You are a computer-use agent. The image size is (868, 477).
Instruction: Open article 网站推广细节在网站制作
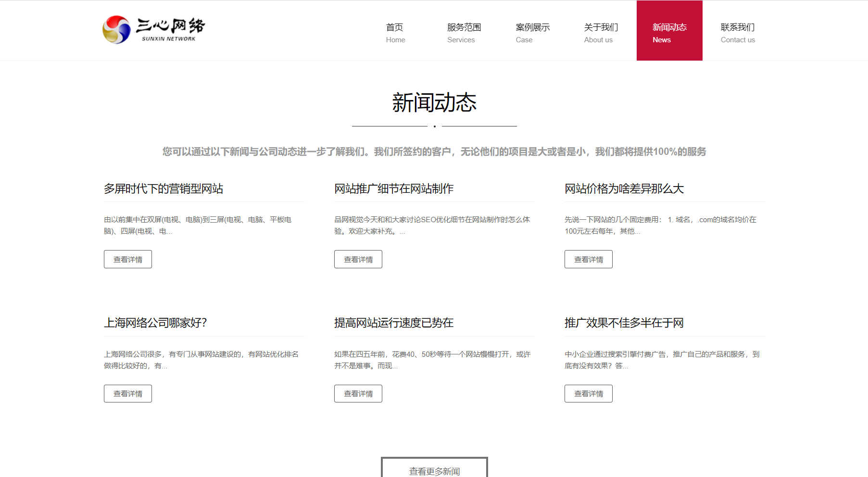[394, 189]
